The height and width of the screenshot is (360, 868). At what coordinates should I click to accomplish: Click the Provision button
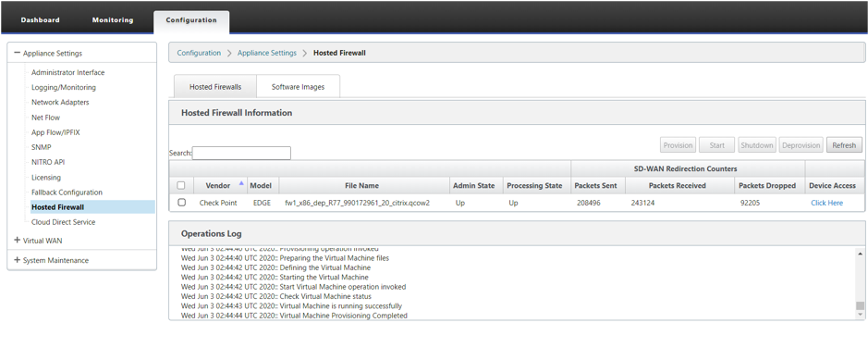pyautogui.click(x=679, y=145)
